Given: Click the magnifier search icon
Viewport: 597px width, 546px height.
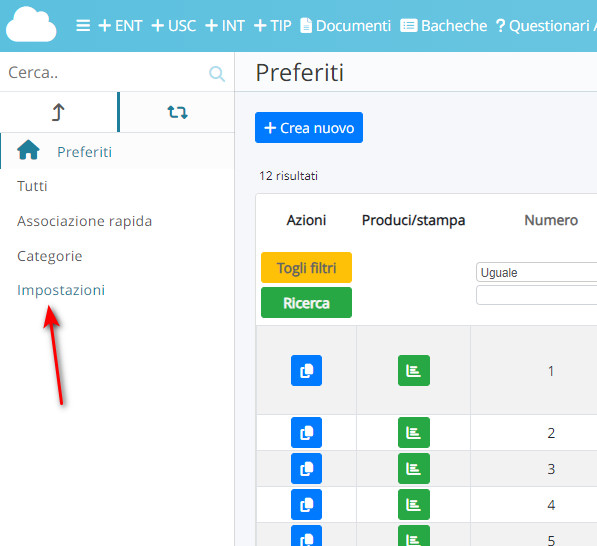Looking at the screenshot, I should [217, 73].
